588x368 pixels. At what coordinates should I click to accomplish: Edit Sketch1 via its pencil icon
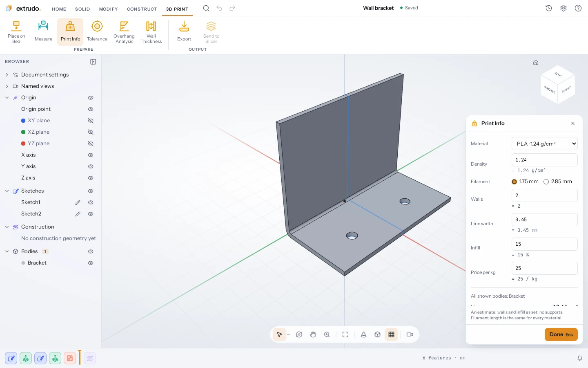pyautogui.click(x=78, y=202)
